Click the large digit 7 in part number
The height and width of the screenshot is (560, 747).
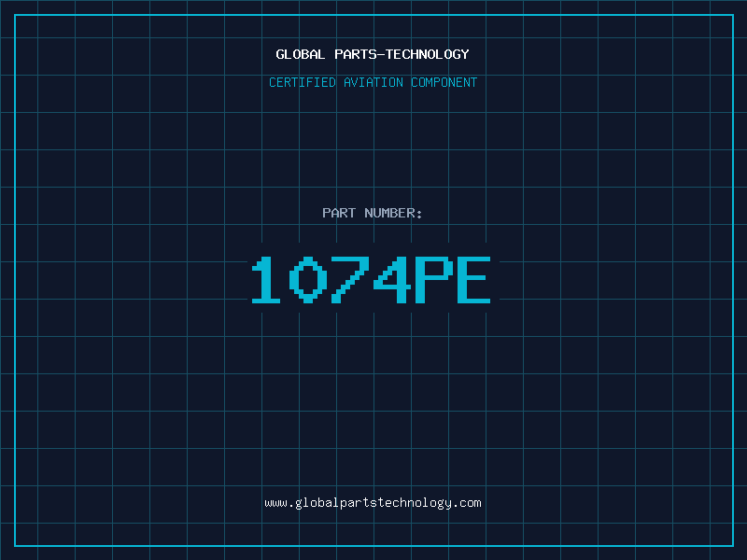tap(349, 280)
